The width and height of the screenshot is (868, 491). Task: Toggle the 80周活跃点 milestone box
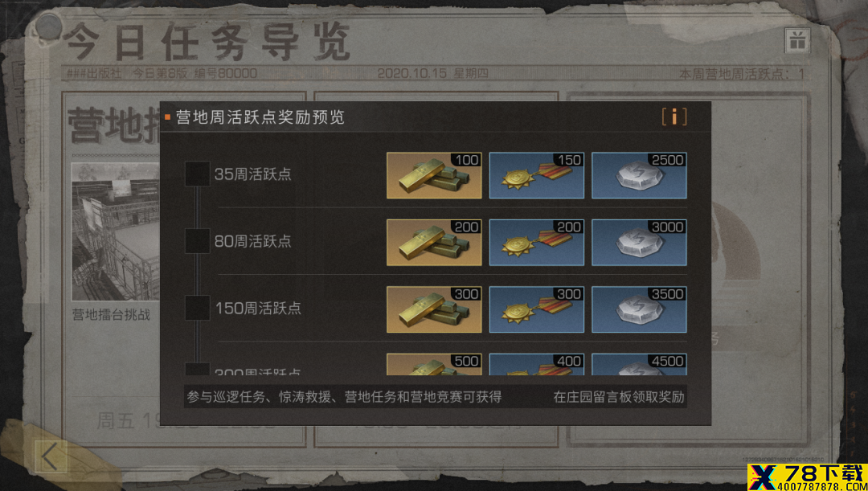click(198, 241)
